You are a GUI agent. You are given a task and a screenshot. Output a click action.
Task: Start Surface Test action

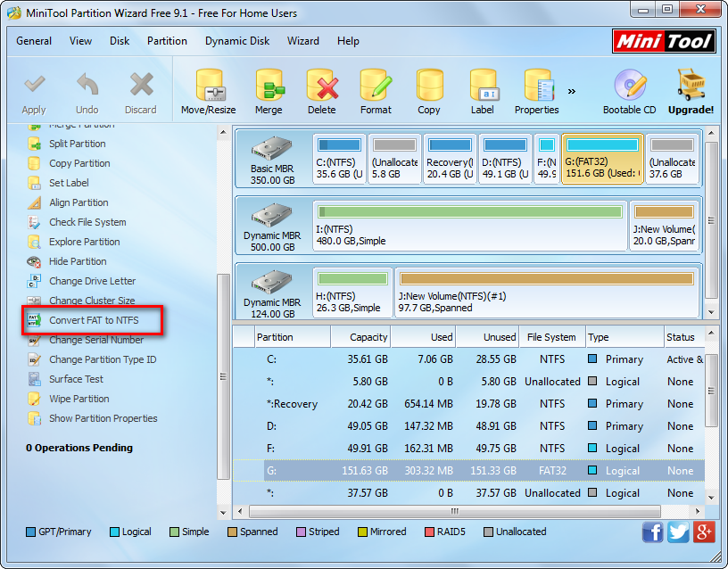point(65,379)
